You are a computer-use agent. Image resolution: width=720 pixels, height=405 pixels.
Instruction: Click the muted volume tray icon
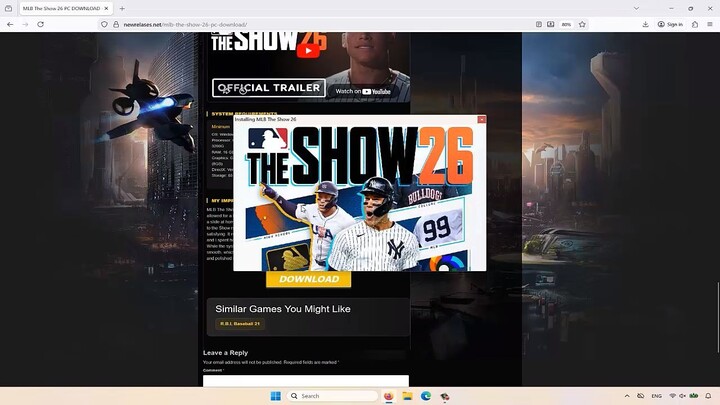point(682,396)
